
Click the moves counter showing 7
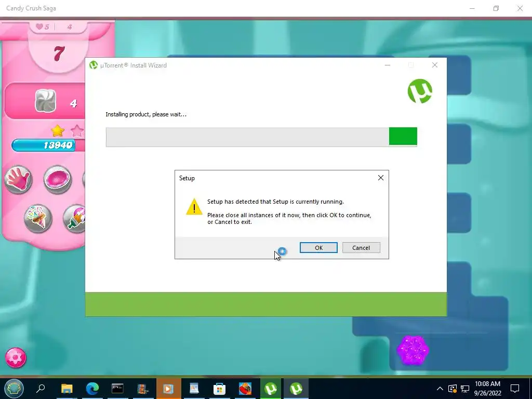pos(59,54)
